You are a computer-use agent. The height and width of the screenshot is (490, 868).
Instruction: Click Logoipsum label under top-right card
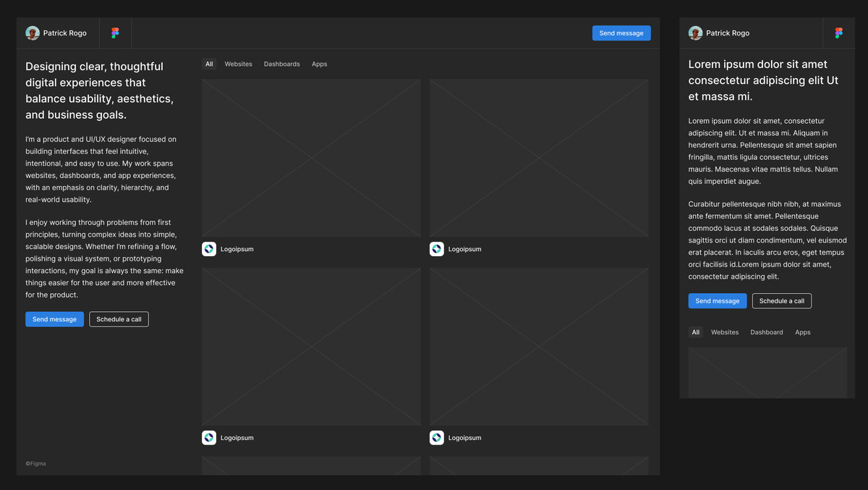pos(465,249)
